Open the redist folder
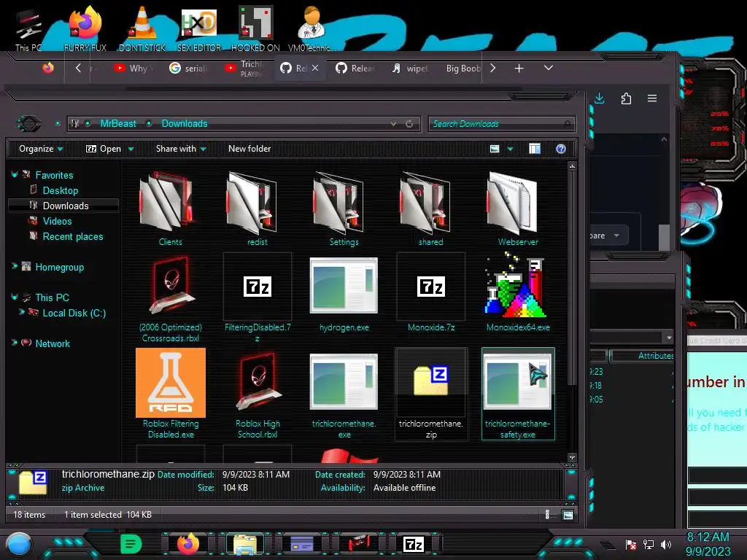 click(258, 208)
